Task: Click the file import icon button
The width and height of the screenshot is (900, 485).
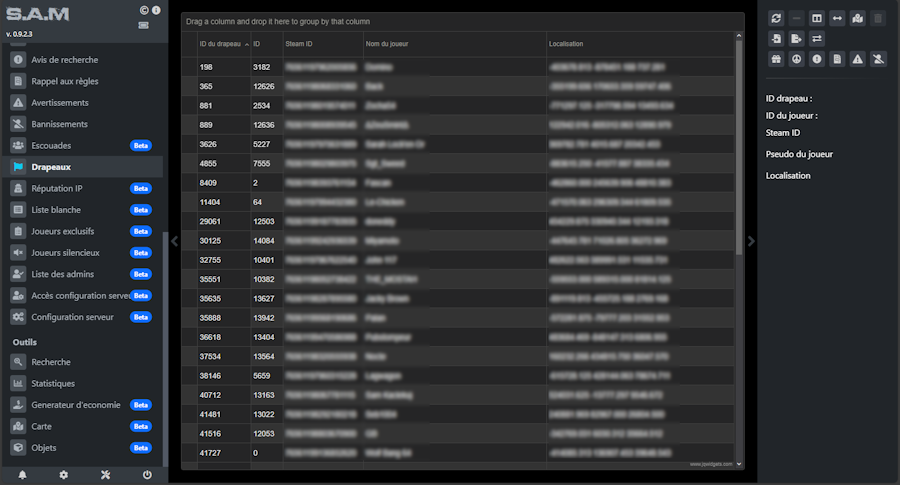Action: click(x=776, y=39)
